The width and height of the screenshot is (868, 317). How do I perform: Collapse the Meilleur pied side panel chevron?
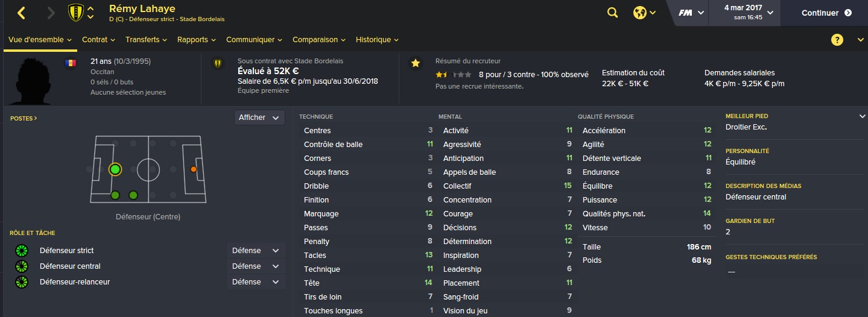pyautogui.click(x=862, y=116)
